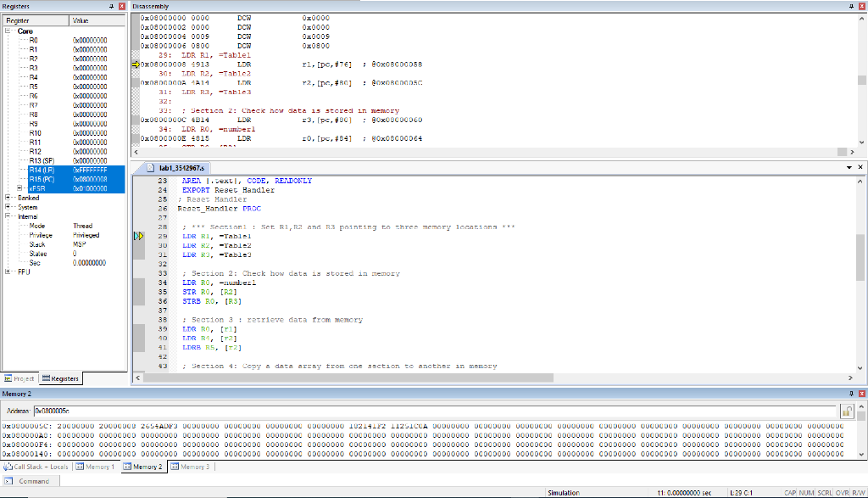
Task: Open the document list dropdown arrow in the editor
Action: click(x=848, y=167)
